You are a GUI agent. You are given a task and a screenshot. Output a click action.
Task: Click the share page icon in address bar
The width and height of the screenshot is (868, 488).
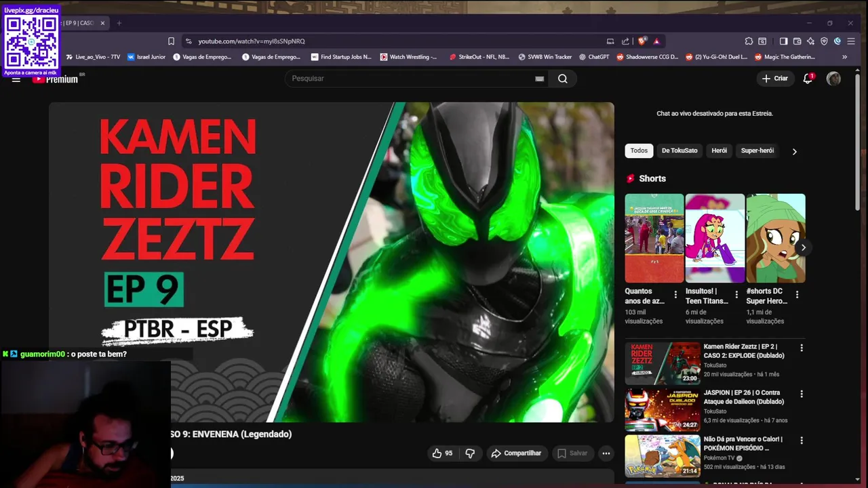625,41
